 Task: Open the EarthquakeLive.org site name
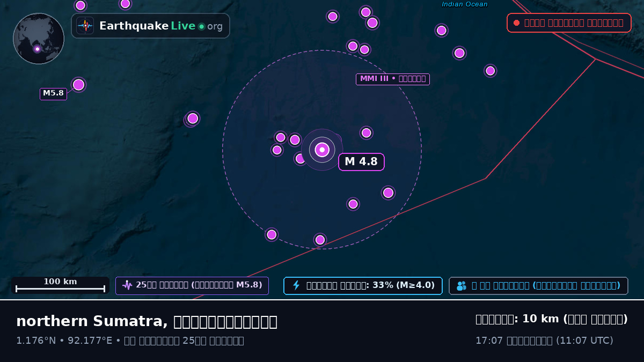(160, 26)
